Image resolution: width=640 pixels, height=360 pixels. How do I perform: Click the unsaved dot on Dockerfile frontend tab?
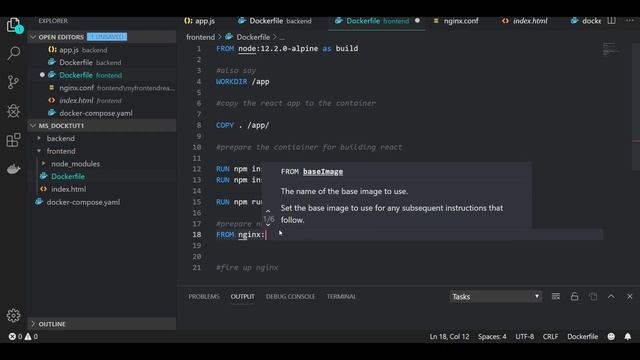(417, 21)
